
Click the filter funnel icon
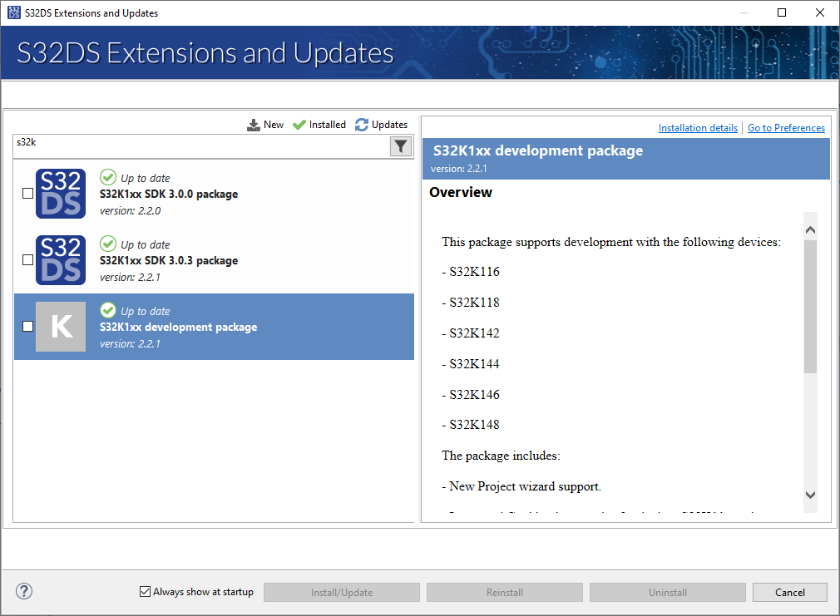401,146
